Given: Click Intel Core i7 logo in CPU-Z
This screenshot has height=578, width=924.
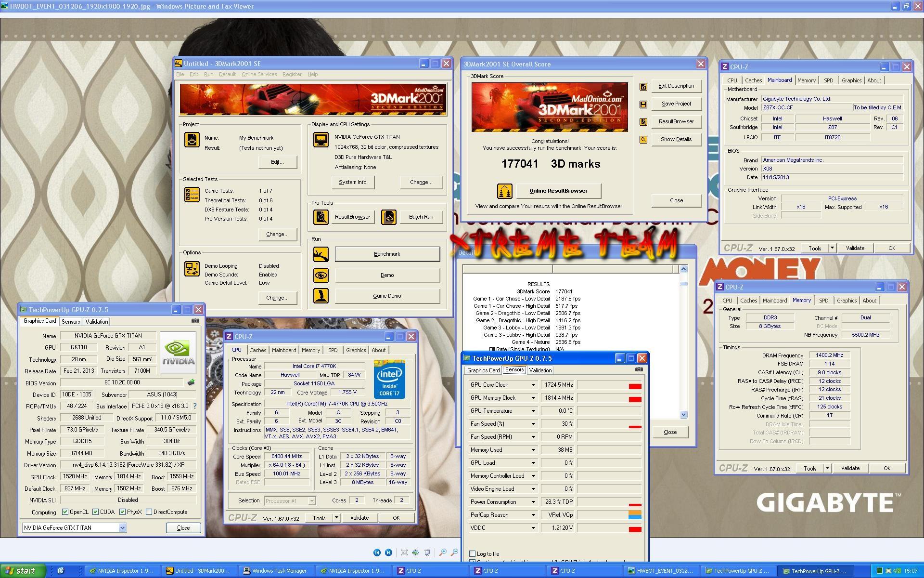Looking at the screenshot, I should pyautogui.click(x=389, y=379).
